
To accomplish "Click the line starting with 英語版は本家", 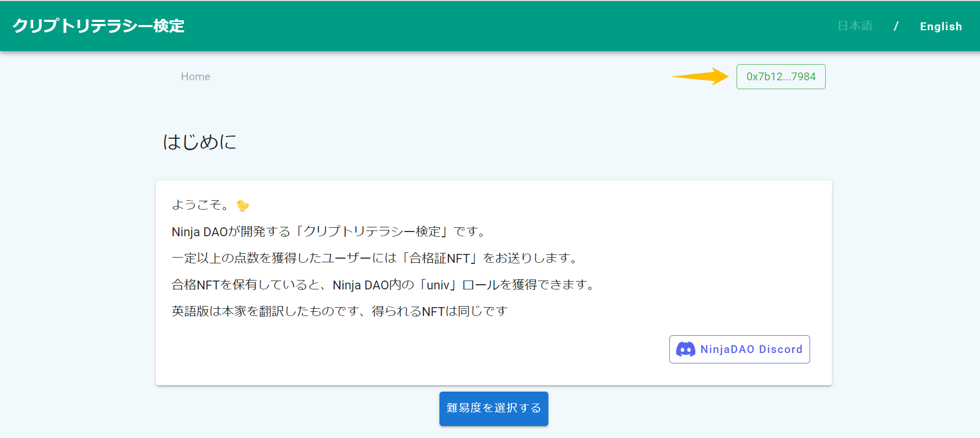I will tap(339, 311).
